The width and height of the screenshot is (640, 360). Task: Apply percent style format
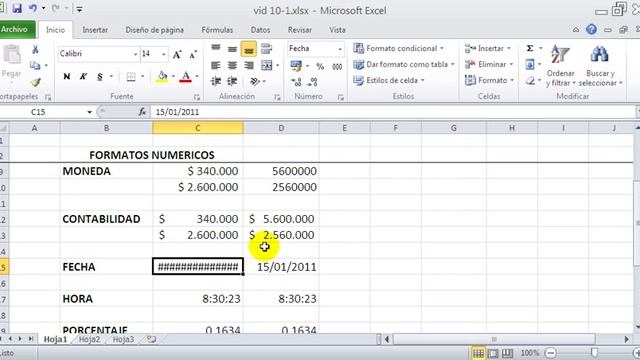point(320,66)
